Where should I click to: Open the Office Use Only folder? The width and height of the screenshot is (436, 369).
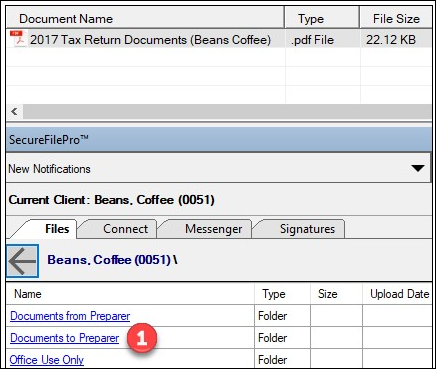[47, 360]
